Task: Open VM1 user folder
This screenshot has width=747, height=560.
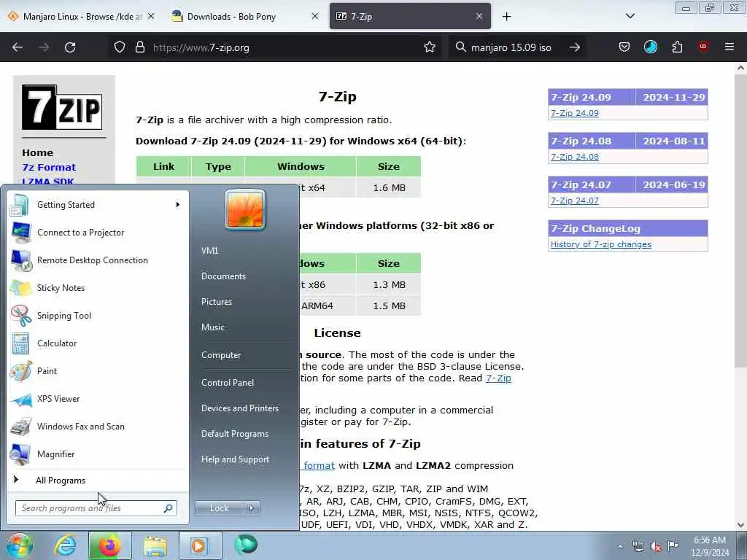Action: pyautogui.click(x=209, y=251)
